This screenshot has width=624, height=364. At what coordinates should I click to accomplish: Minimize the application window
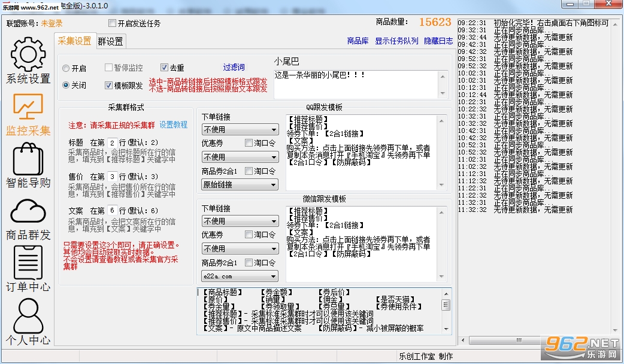(x=570, y=4)
